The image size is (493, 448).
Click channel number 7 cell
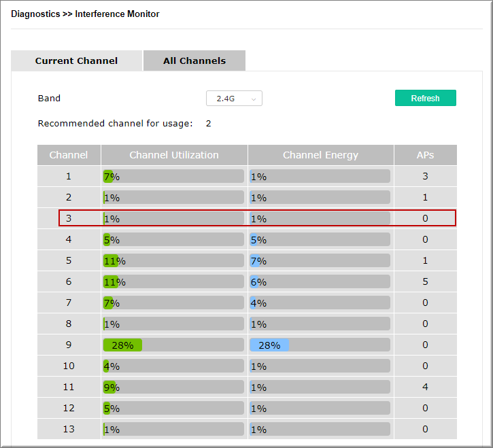69,303
